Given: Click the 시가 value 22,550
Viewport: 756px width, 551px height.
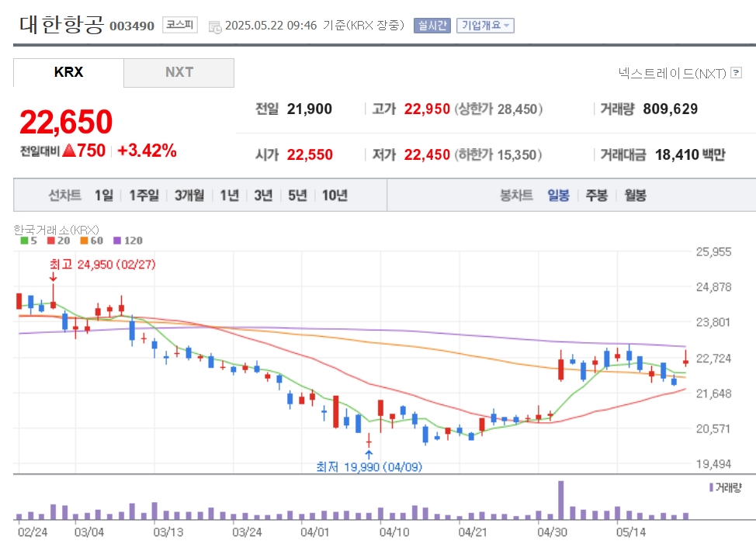Looking at the screenshot, I should tap(310, 154).
